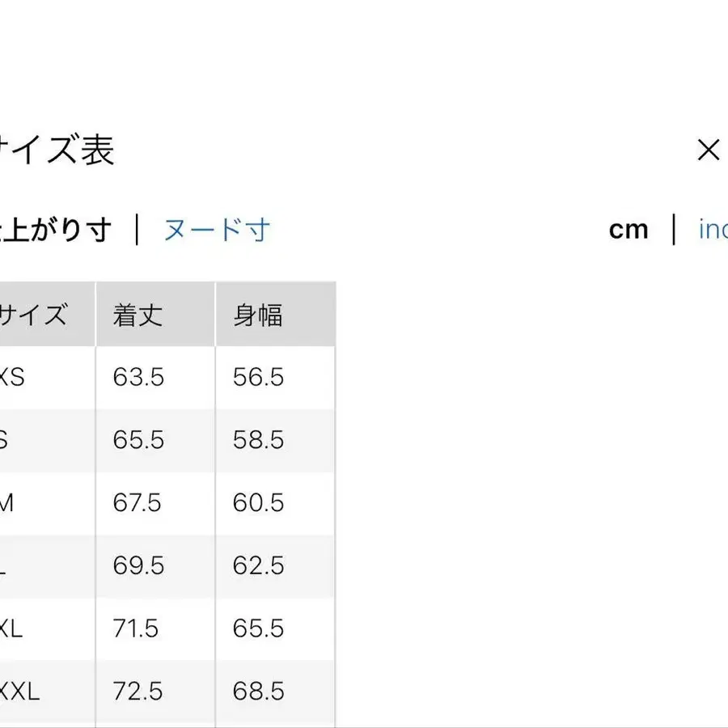Close the サイズ表 size chart modal

(x=708, y=149)
